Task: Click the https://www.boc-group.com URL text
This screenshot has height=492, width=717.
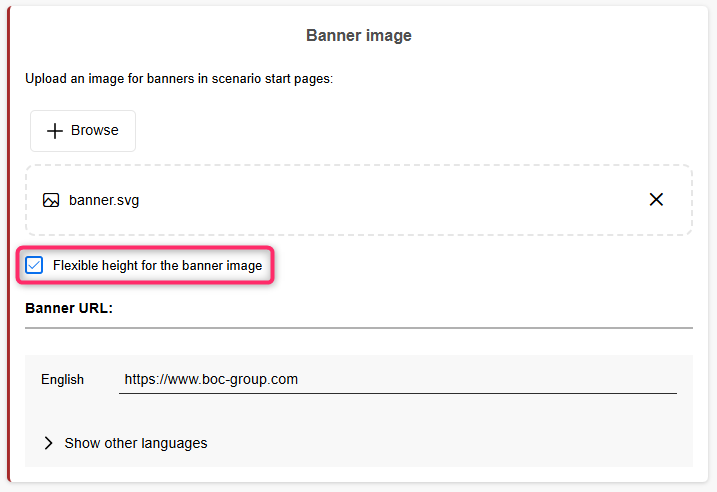Action: click(x=211, y=380)
